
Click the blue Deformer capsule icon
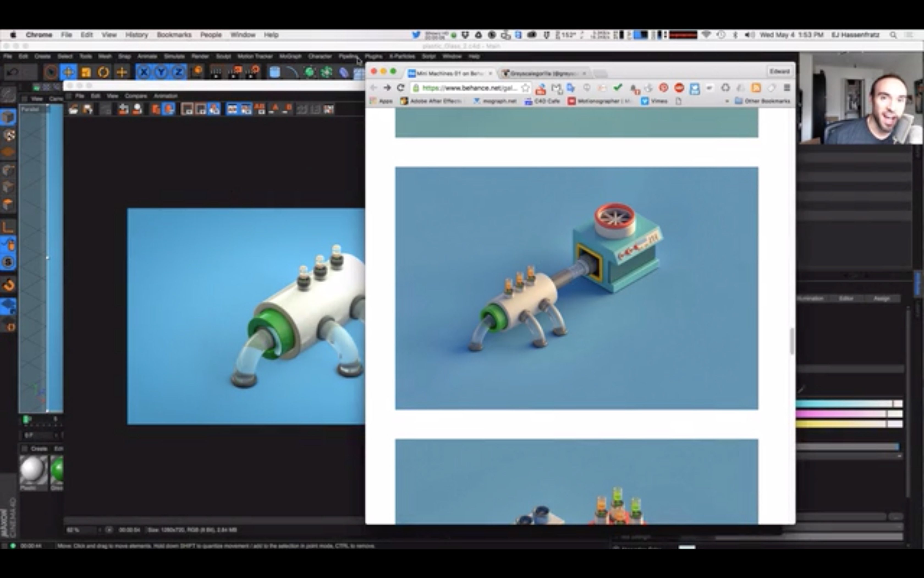(344, 72)
